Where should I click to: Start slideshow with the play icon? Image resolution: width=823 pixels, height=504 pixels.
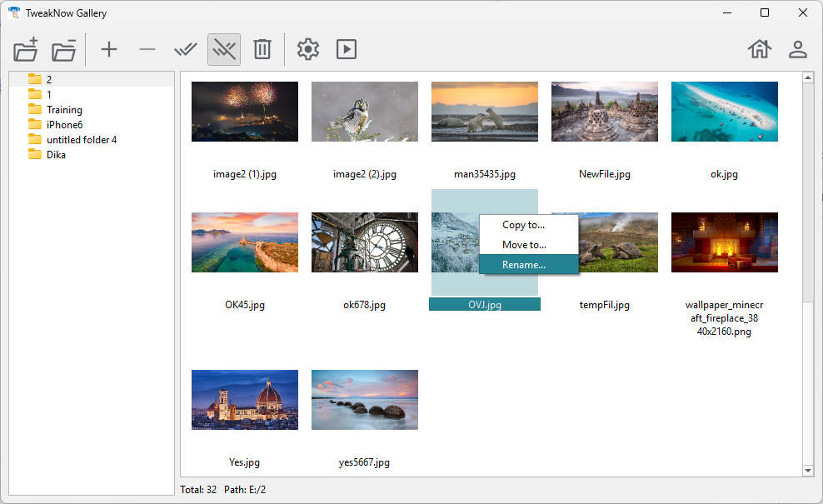pyautogui.click(x=347, y=49)
